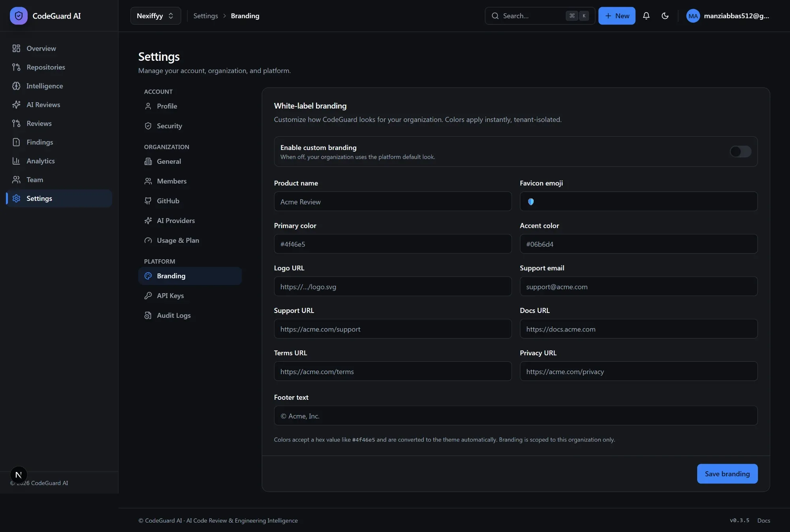Click the GitHub icon
The height and width of the screenshot is (532, 790).
[148, 201]
